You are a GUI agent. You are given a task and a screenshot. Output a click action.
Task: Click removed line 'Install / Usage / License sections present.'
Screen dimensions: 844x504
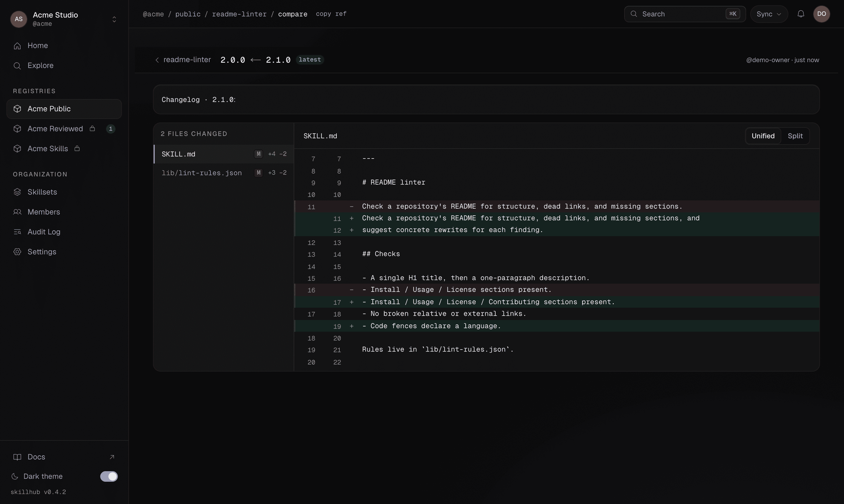pyautogui.click(x=557, y=290)
